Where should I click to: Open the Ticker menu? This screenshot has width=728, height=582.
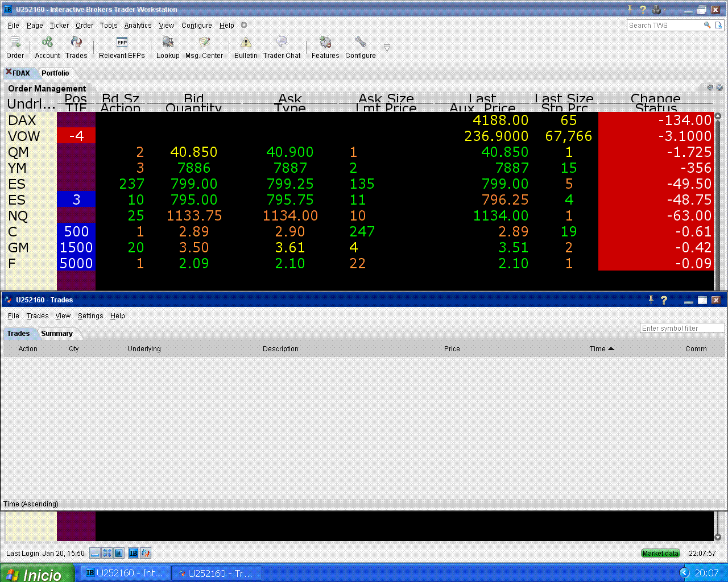pyautogui.click(x=59, y=26)
